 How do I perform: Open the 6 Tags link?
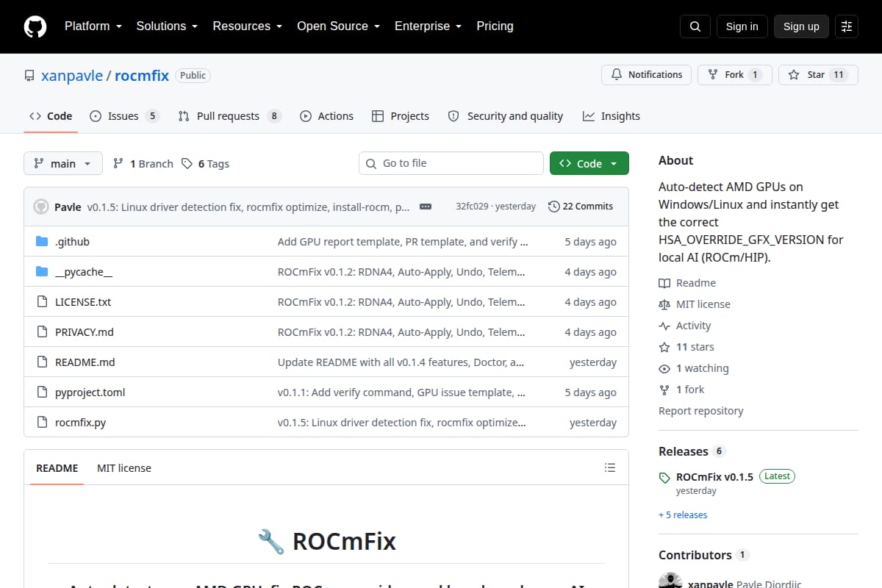pyautogui.click(x=206, y=164)
